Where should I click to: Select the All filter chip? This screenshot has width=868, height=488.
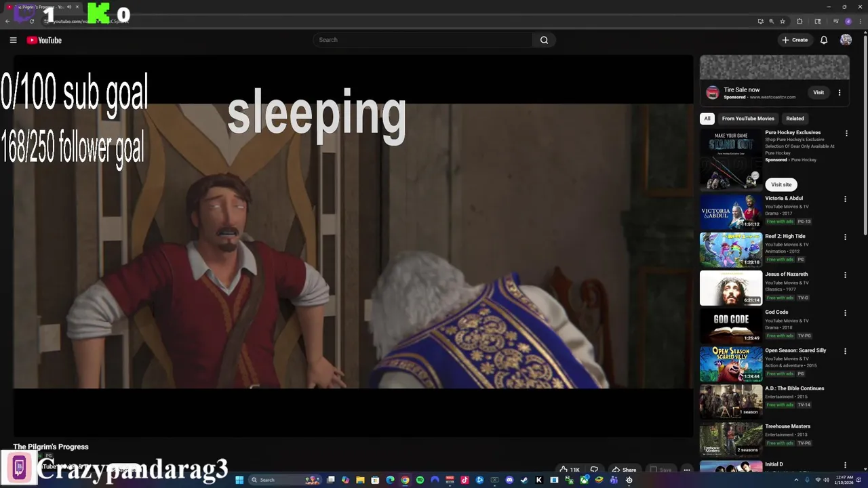tap(707, 119)
